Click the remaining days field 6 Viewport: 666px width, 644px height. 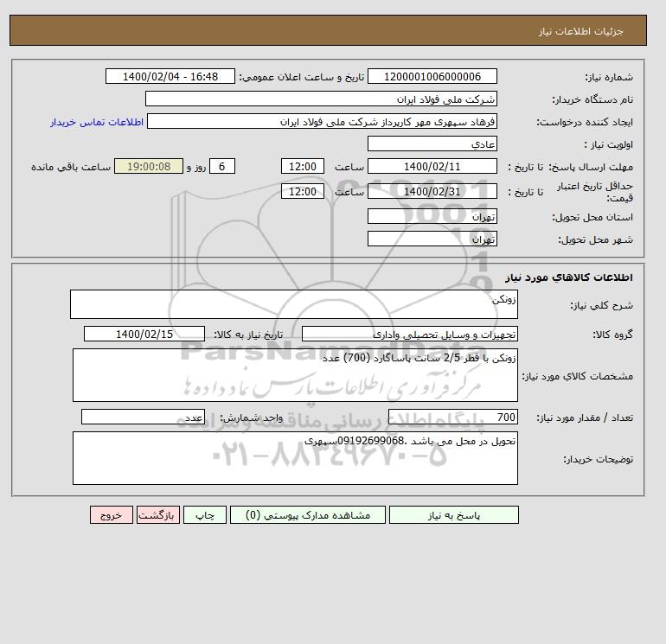(221, 167)
